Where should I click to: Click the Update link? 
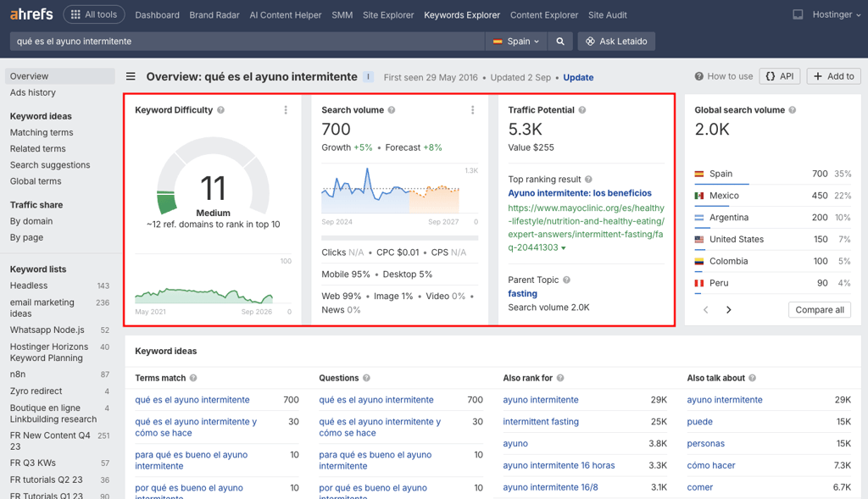(x=578, y=77)
